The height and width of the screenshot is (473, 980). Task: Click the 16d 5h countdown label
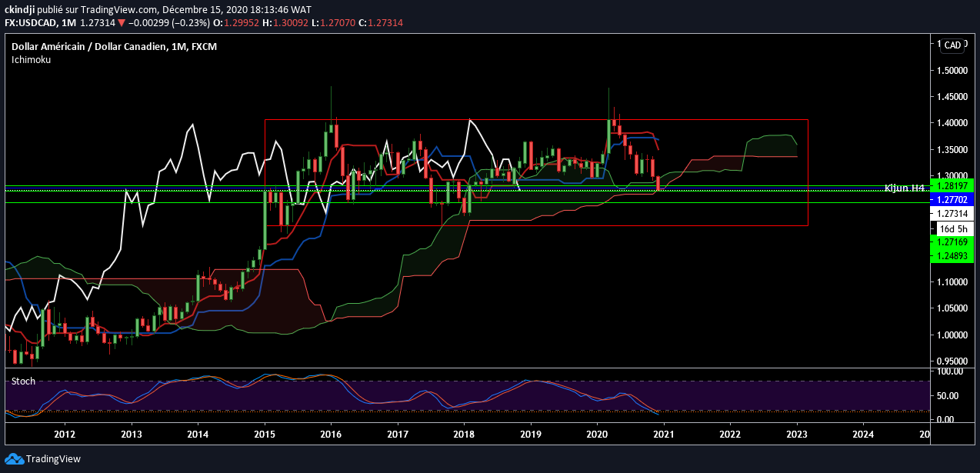[x=952, y=228]
